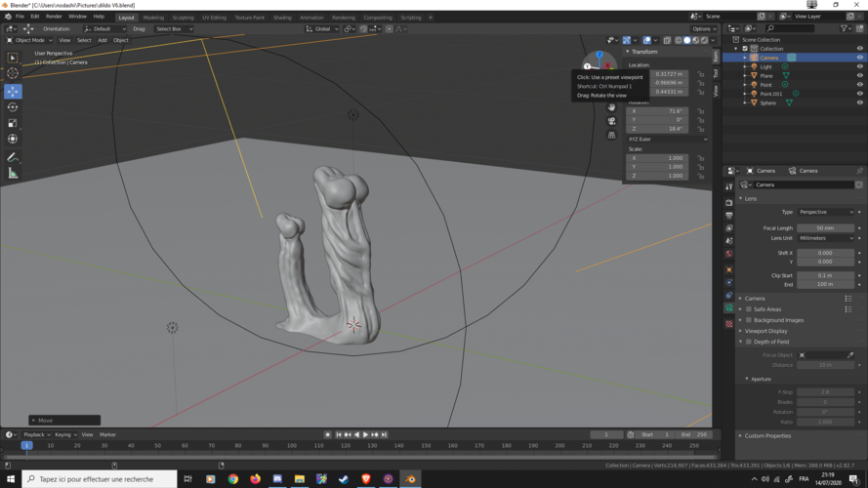
Task: Open the lens Type Perspective dropdown
Action: coord(826,212)
